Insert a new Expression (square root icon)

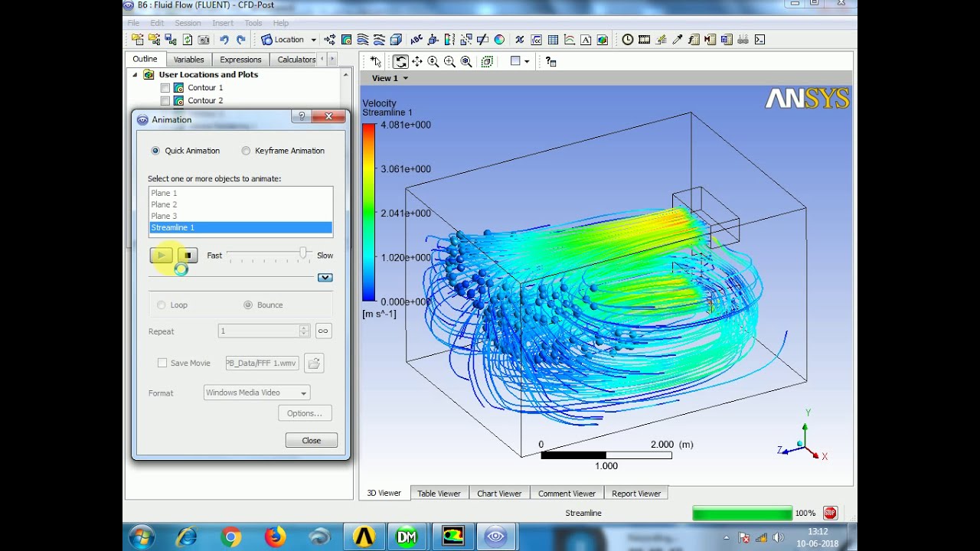(x=536, y=40)
